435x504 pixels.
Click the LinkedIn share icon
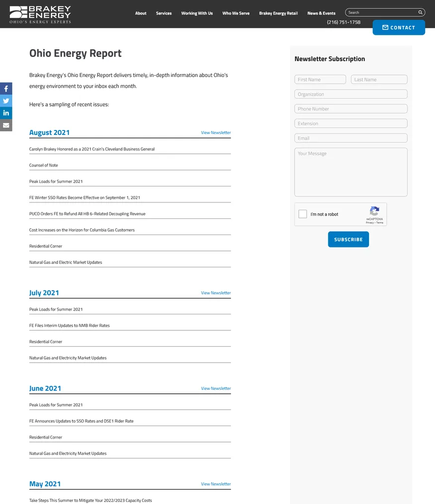click(x=6, y=113)
